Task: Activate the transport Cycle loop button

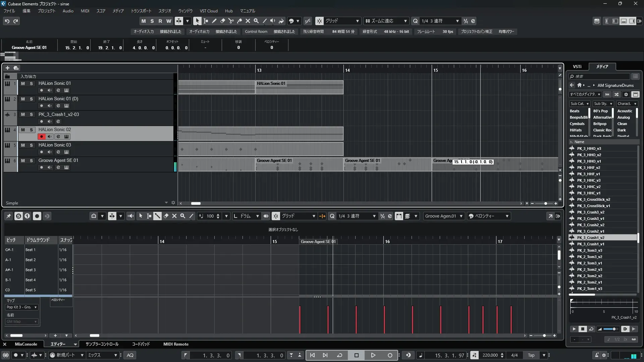Action: coord(339,355)
